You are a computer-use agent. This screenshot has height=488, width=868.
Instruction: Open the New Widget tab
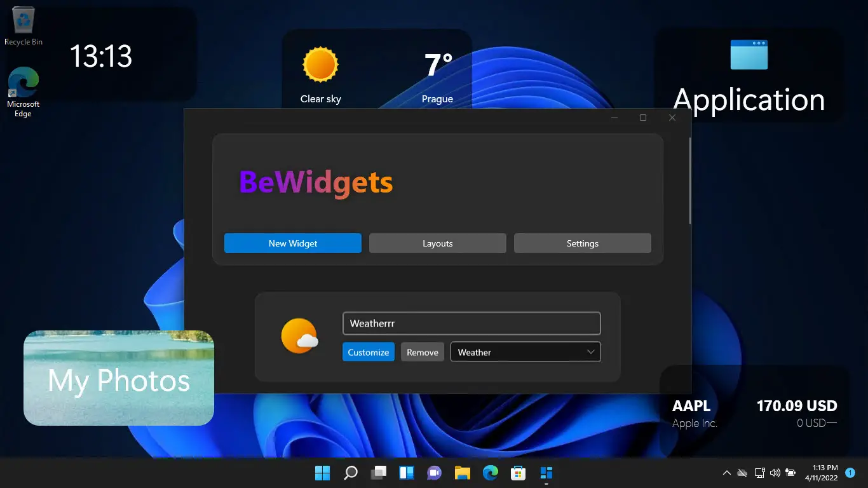[293, 243]
